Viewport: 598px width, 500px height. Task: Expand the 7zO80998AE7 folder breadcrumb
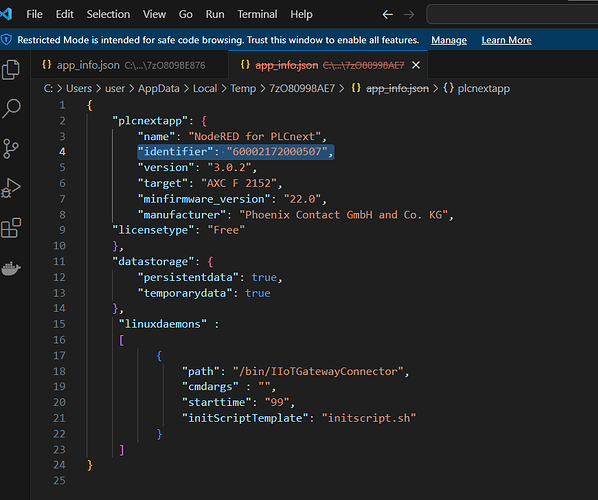coord(302,88)
